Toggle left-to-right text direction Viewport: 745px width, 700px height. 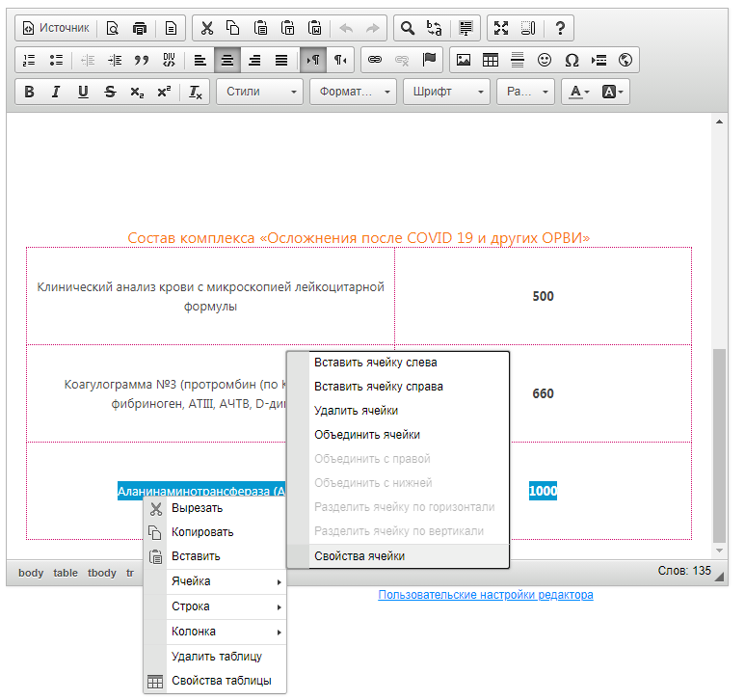[x=313, y=60]
